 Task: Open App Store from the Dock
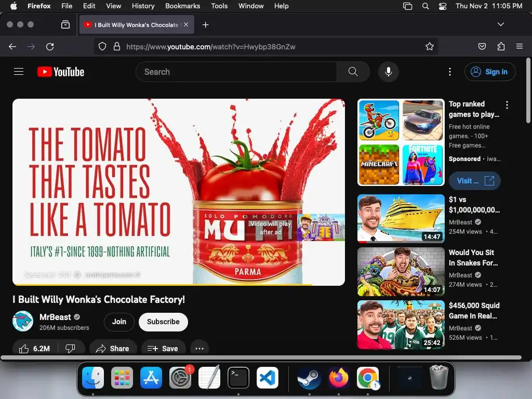(151, 378)
